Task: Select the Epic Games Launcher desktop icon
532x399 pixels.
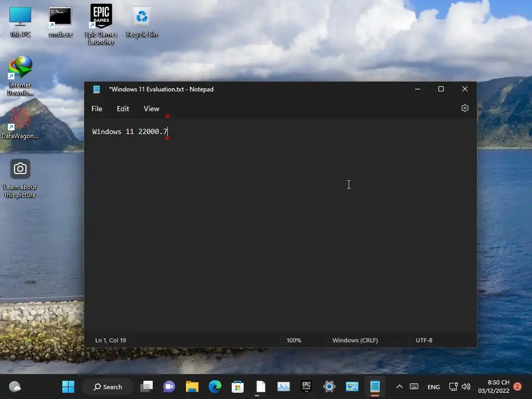Action: [x=101, y=24]
